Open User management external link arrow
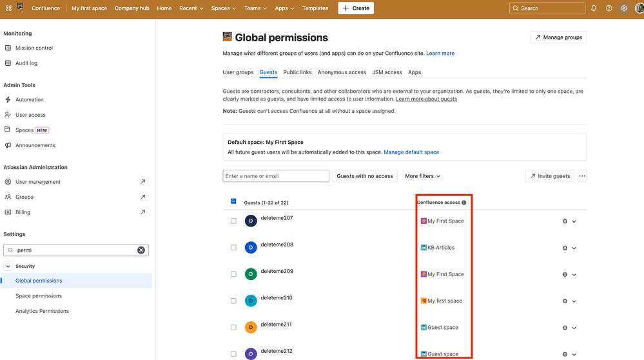This screenshot has width=644, height=360. [142, 182]
